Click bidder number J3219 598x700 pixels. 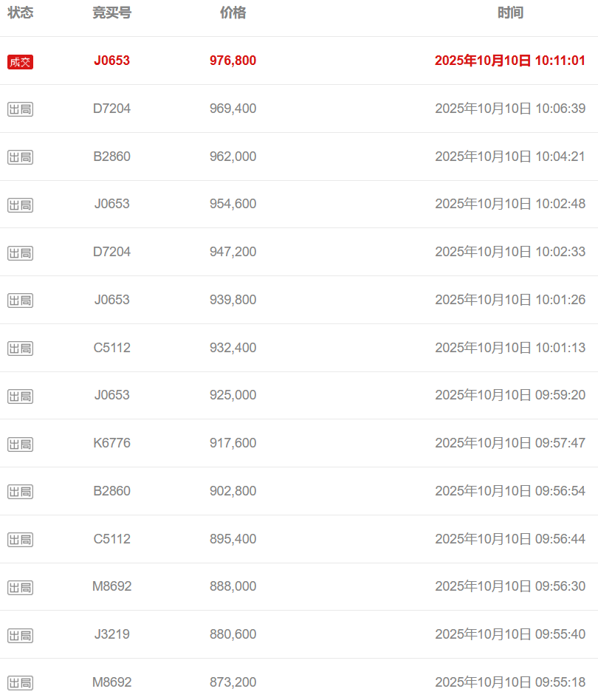(111, 634)
